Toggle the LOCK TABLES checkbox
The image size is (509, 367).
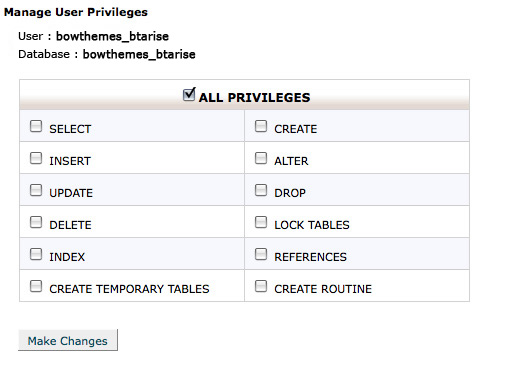point(261,222)
